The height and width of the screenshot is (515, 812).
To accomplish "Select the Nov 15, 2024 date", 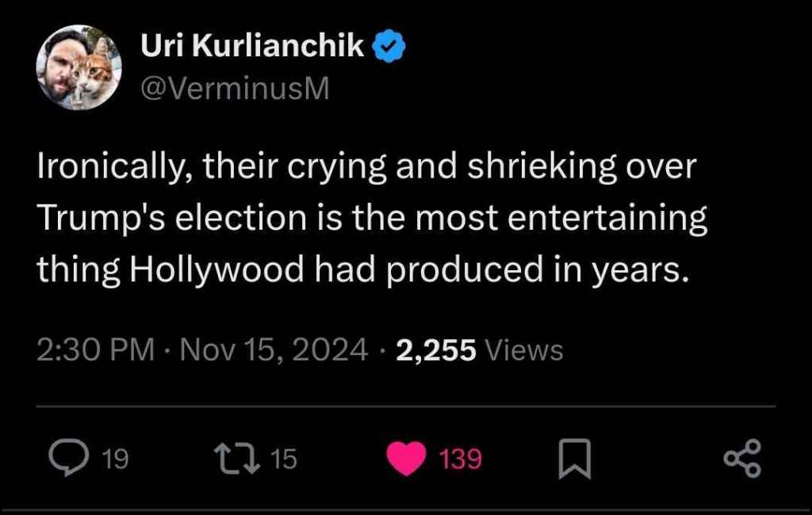I will (x=274, y=349).
